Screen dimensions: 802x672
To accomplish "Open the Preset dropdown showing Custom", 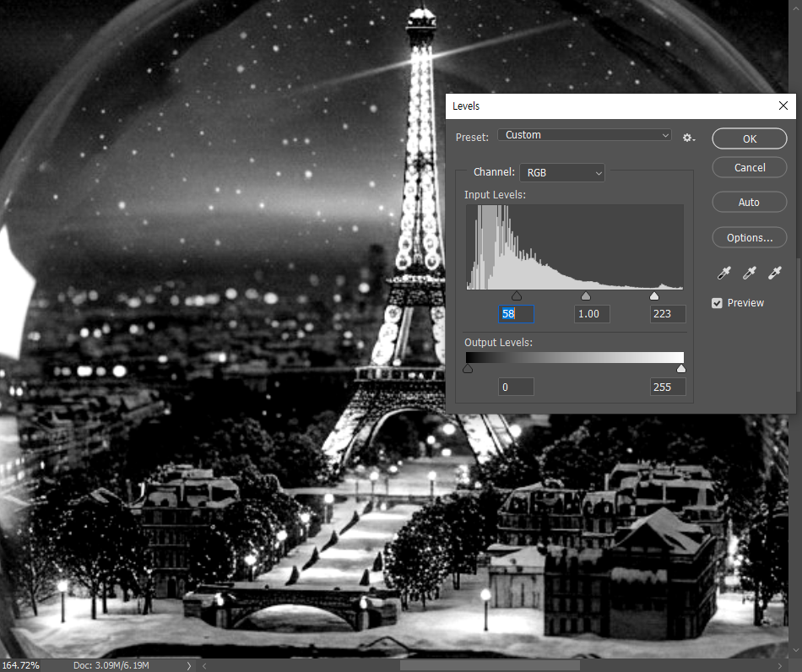I will [585, 135].
